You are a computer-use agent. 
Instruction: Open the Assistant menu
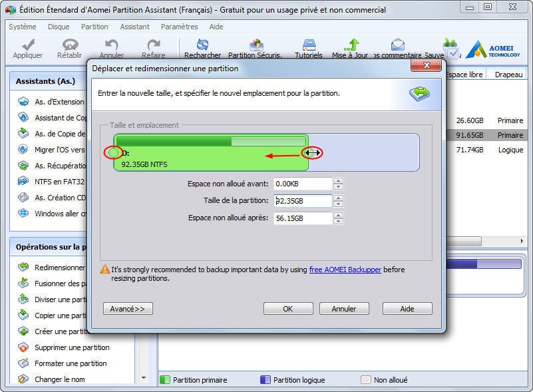coord(134,27)
